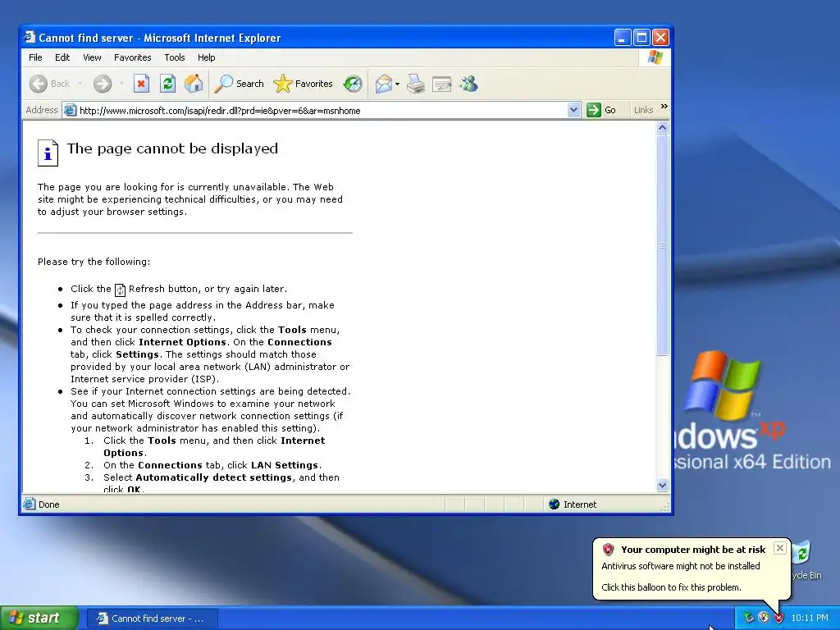The height and width of the screenshot is (630, 840).
Task: Open the History icon
Action: pyautogui.click(x=353, y=84)
